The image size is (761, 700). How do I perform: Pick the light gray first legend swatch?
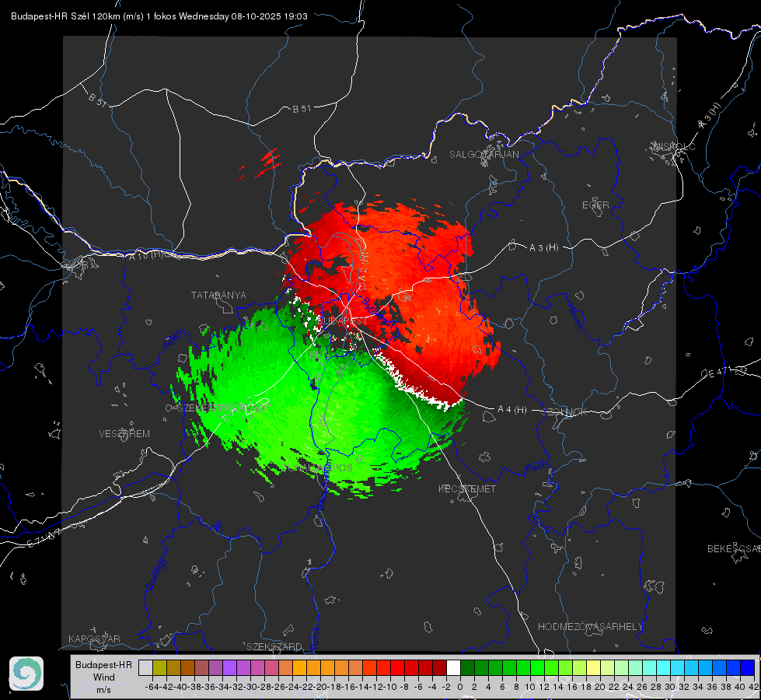(145, 668)
